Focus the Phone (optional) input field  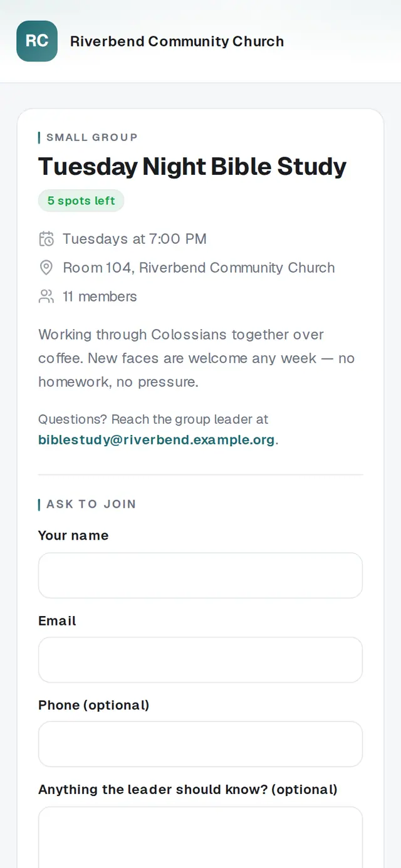pyautogui.click(x=200, y=744)
